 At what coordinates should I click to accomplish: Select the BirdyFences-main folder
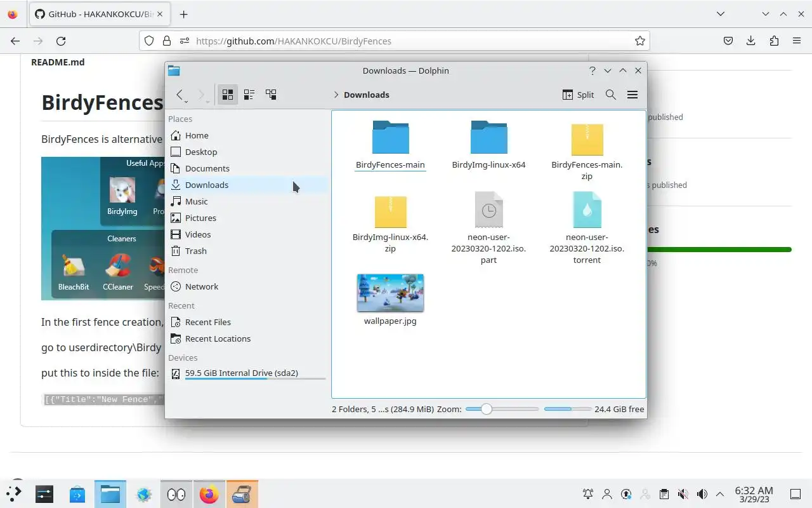tap(390, 145)
